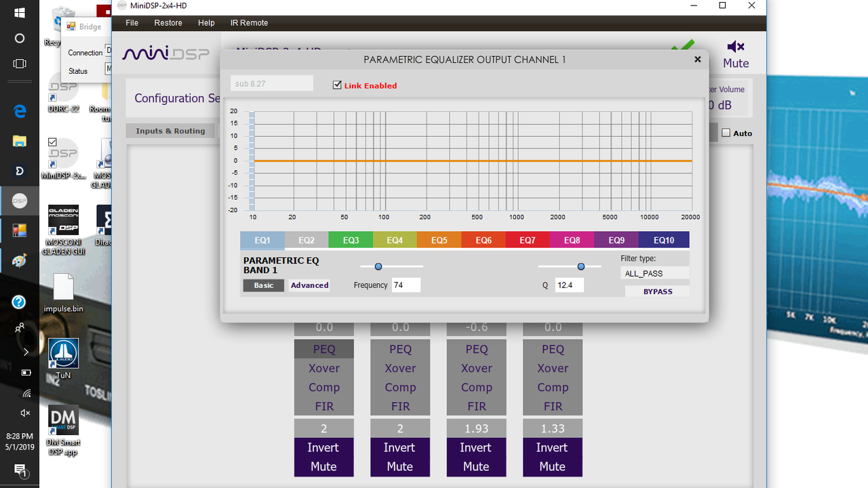Invert the first output channel

[x=323, y=447]
